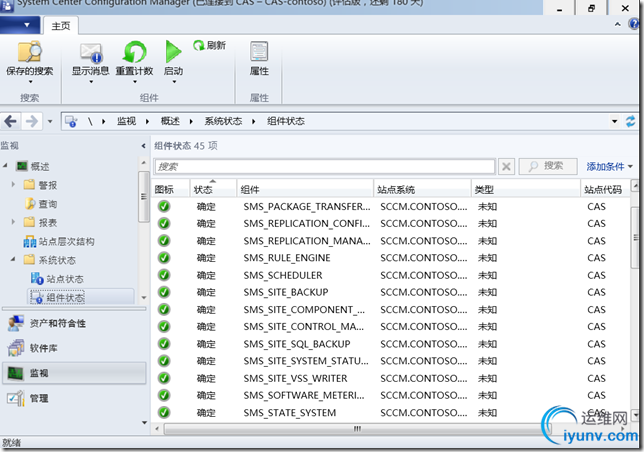Click the 监视 breadcrumb segment
The image size is (644, 452).
click(x=126, y=121)
